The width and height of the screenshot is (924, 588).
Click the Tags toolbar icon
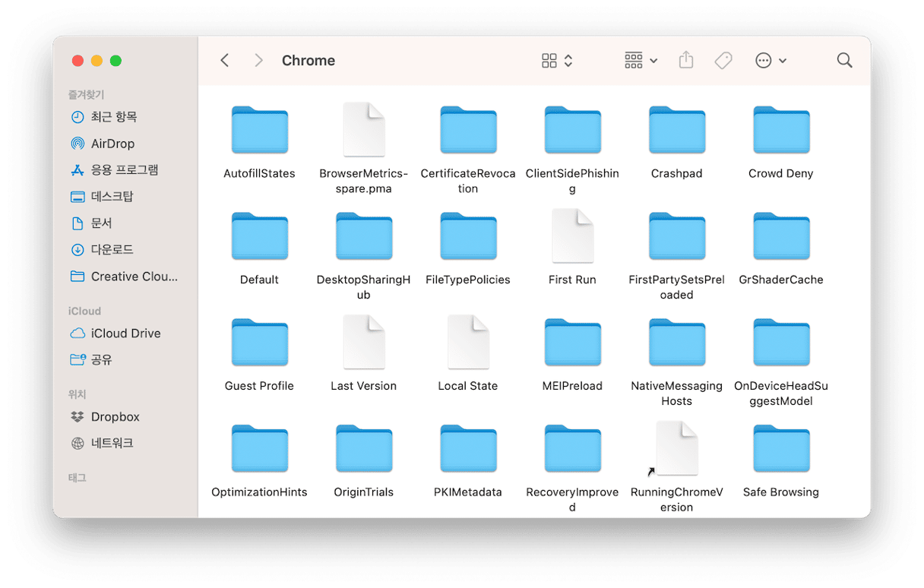click(723, 60)
